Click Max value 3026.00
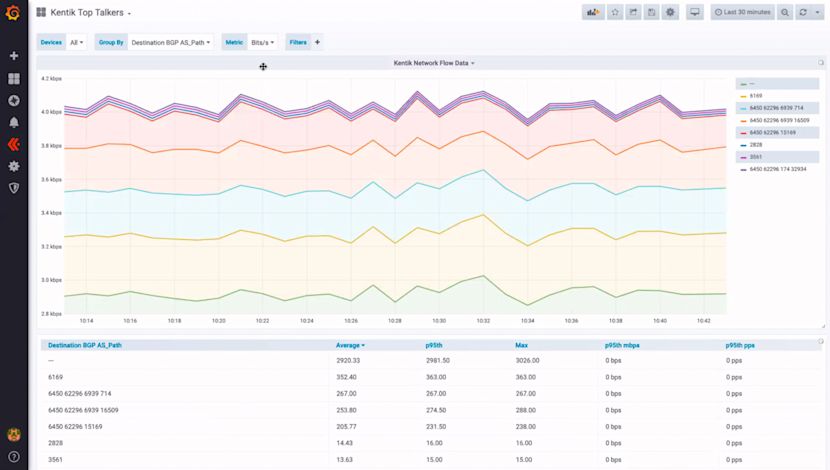 (527, 360)
